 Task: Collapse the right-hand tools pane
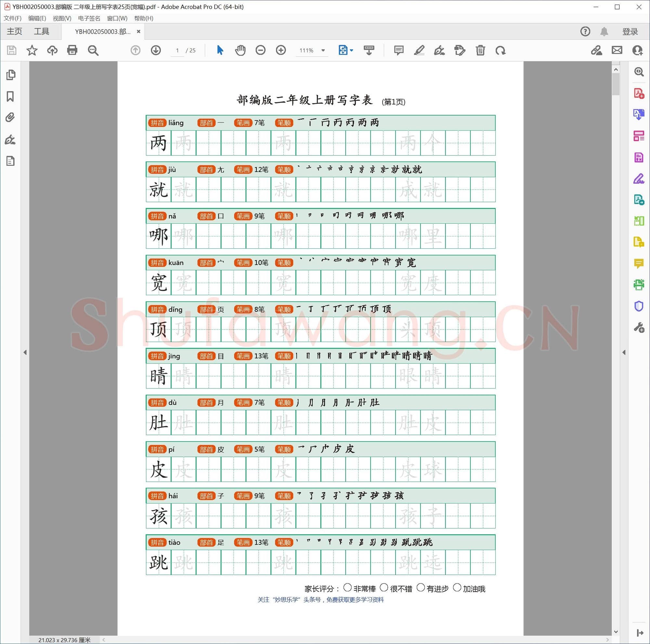point(623,352)
